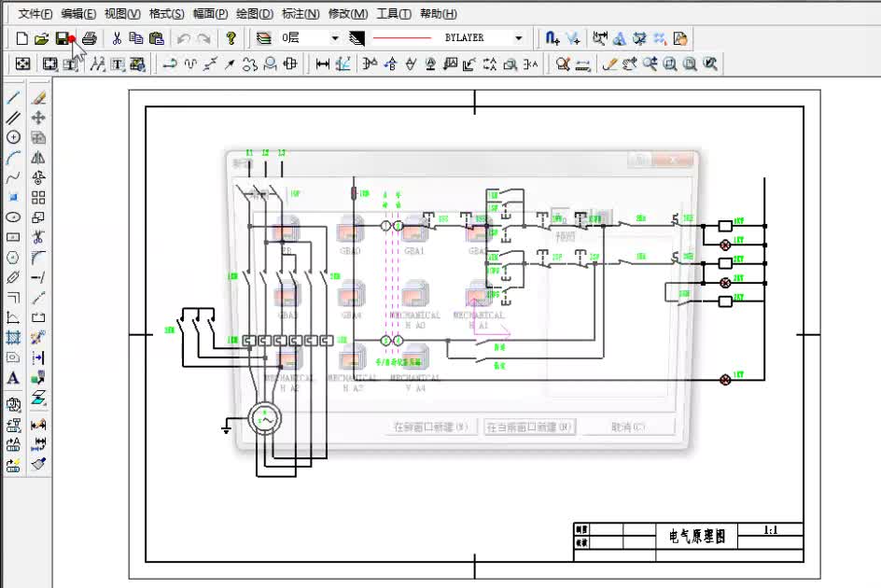The image size is (881, 588).
Task: Open the color settings swatch beside layer box
Action: point(357,38)
